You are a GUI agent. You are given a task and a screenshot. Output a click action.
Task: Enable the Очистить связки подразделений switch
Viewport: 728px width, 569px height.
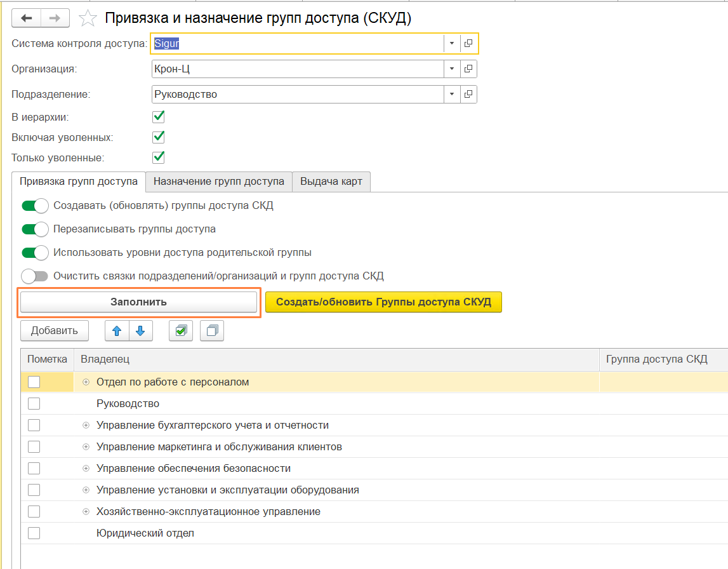click(35, 276)
